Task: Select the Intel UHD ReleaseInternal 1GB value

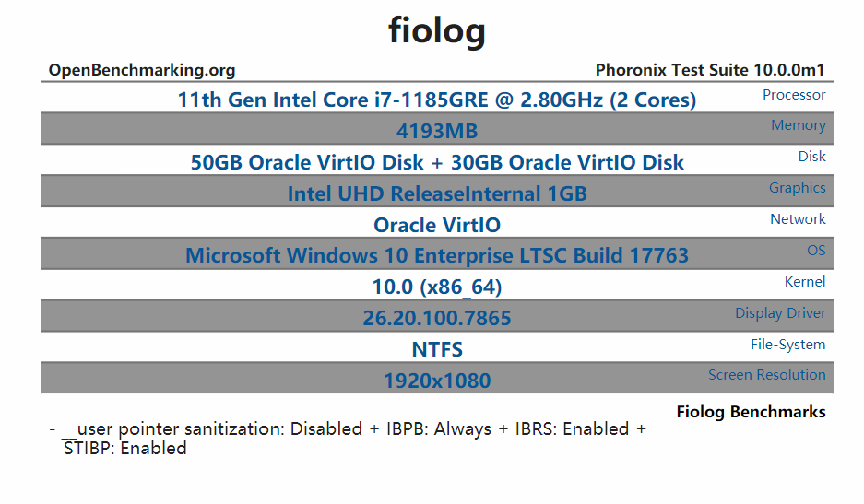Action: (x=436, y=194)
